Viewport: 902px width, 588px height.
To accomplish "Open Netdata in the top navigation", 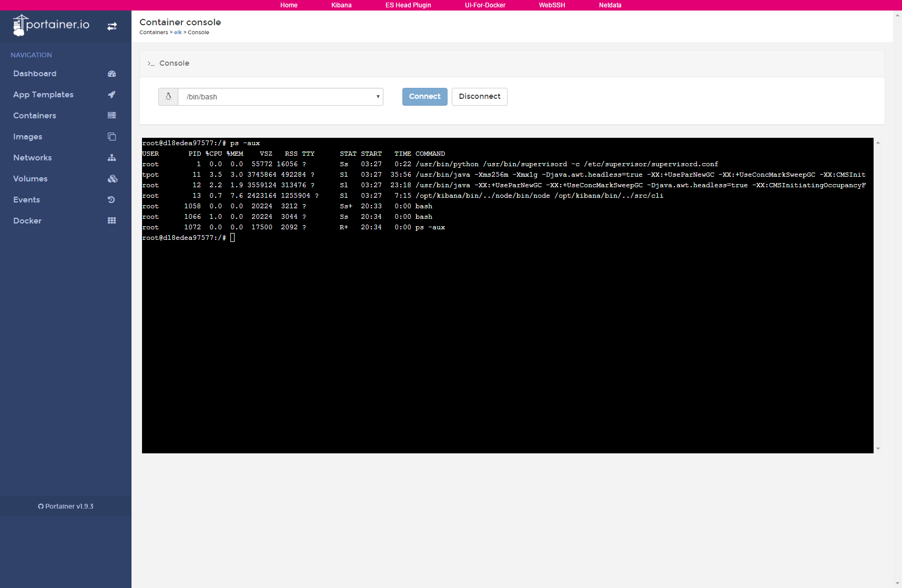I will coord(610,5).
